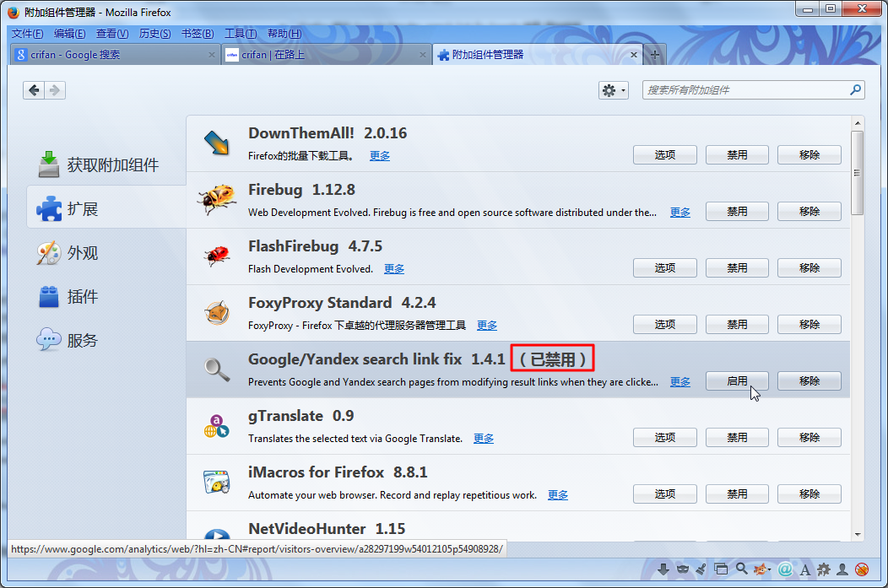Click the FoxyProxy fox icon
This screenshot has width=888, height=588.
[x=217, y=312]
